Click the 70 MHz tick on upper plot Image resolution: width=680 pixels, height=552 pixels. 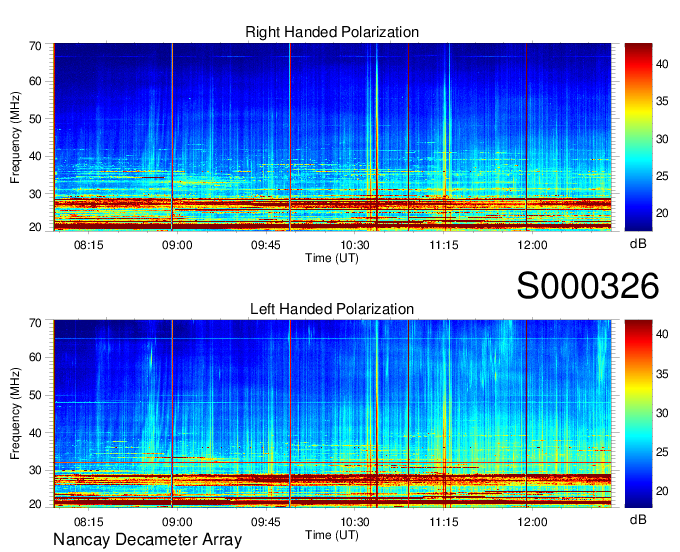(35, 46)
